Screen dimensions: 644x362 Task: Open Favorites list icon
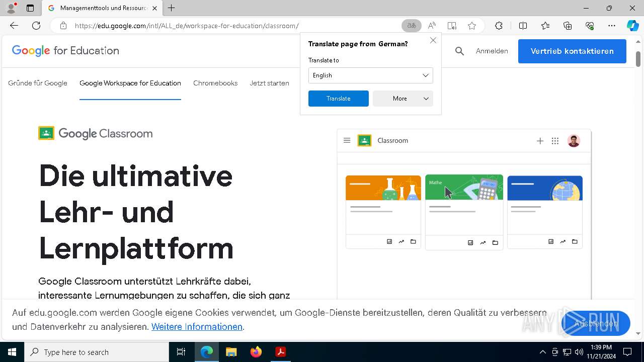pyautogui.click(x=545, y=26)
